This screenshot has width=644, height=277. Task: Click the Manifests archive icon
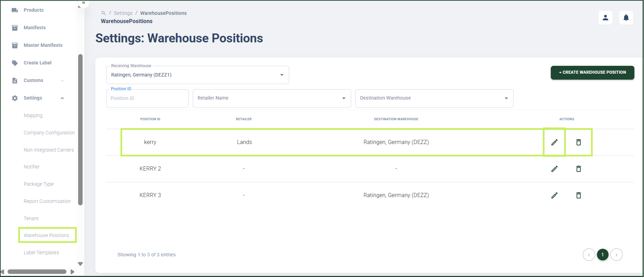tap(15, 28)
